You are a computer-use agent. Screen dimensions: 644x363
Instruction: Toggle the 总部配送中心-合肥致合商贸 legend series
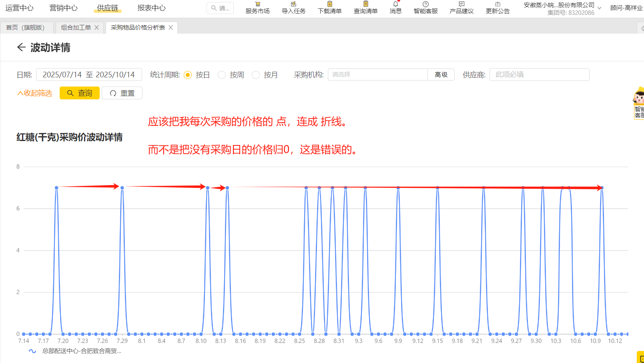point(76,351)
